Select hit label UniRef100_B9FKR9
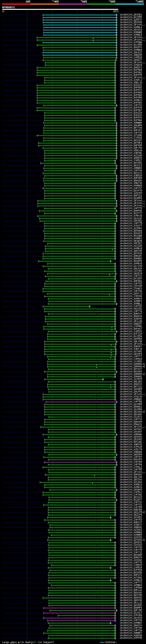 click(x=131, y=178)
